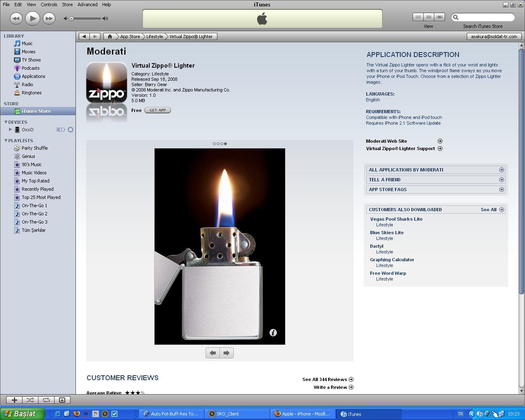
Task: Switch to Grid view
Action: (x=429, y=17)
